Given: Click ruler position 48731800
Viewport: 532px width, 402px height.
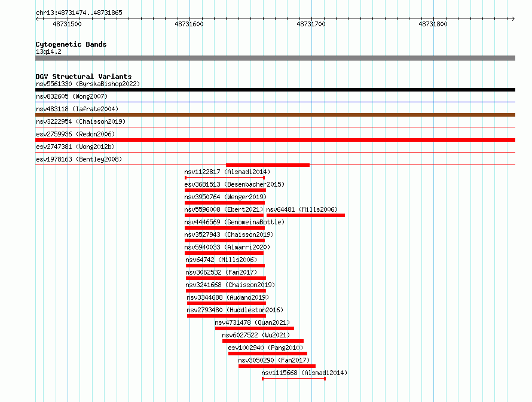Looking at the screenshot, I should coord(433,24).
